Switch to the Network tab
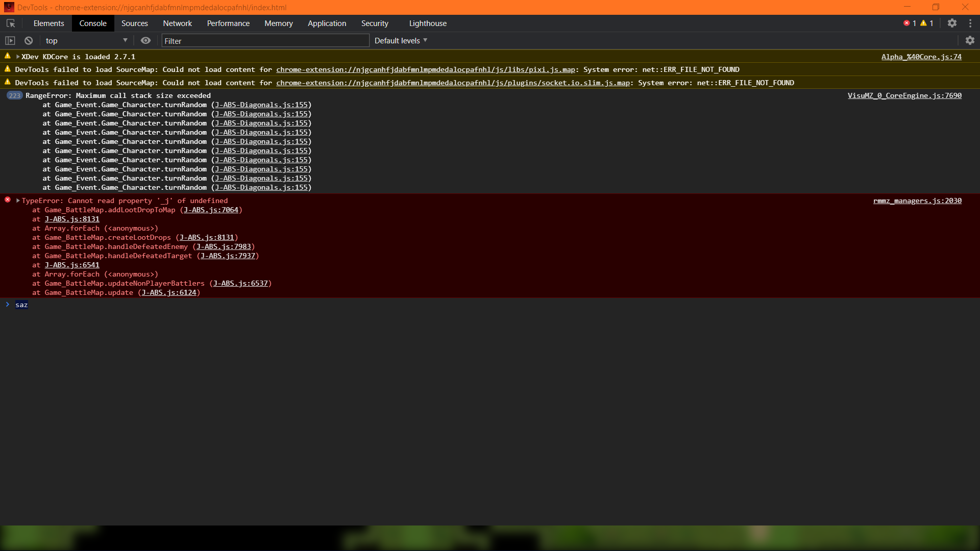 (x=178, y=23)
